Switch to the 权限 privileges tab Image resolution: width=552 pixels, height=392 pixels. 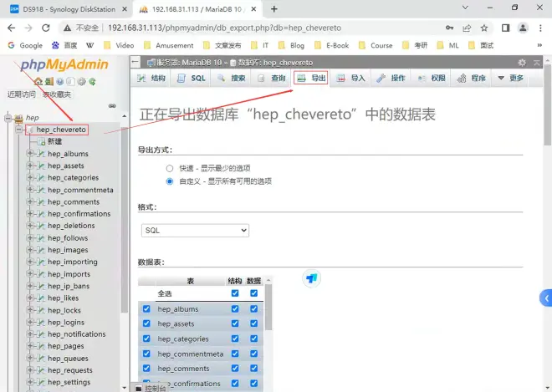pyautogui.click(x=432, y=78)
